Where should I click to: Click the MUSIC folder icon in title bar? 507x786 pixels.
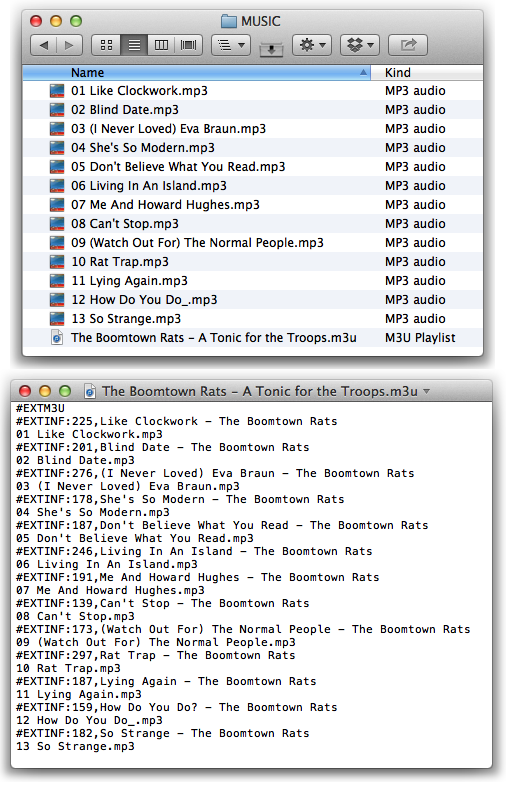229,21
